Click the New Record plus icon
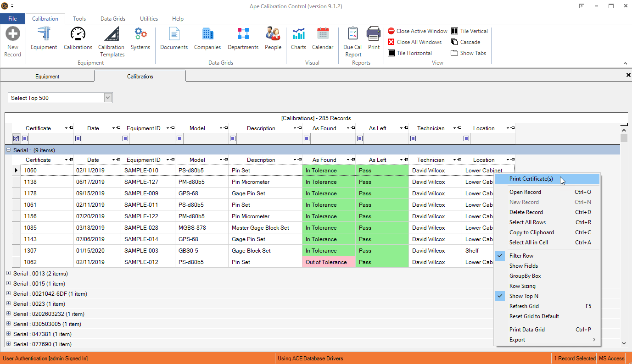The width and height of the screenshot is (632, 364). pyautogui.click(x=13, y=34)
